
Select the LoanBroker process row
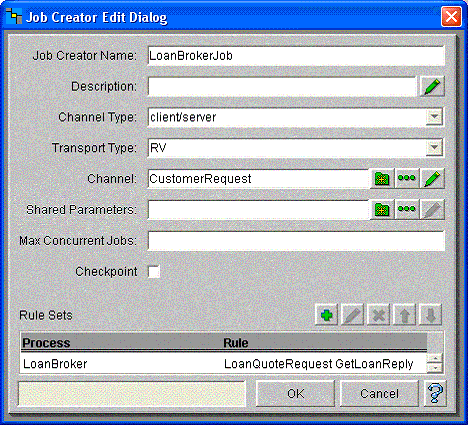223,364
